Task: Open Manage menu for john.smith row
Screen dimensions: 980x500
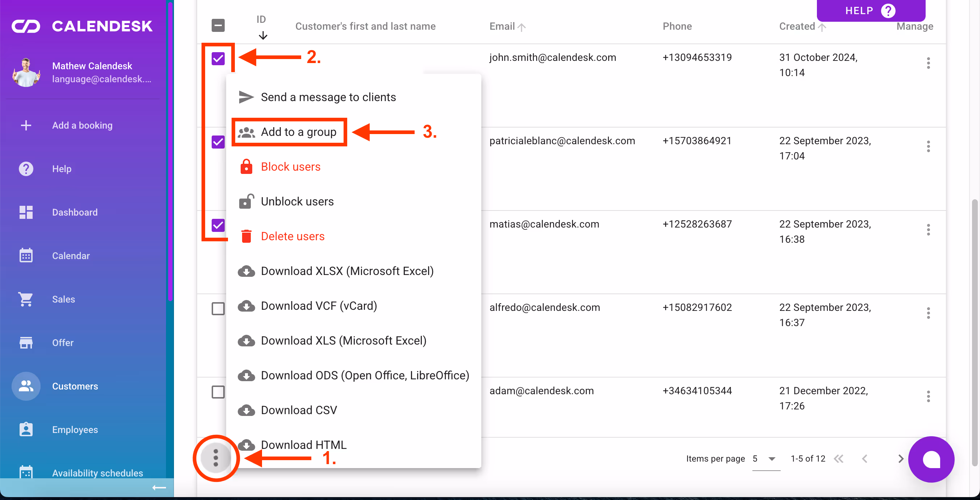Action: [x=928, y=63]
